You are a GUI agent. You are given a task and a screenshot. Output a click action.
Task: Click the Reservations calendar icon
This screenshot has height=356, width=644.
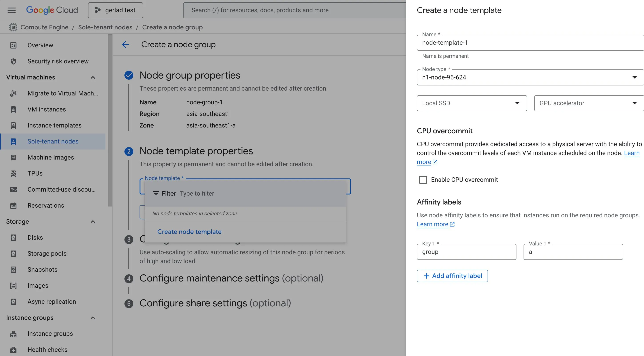click(13, 206)
